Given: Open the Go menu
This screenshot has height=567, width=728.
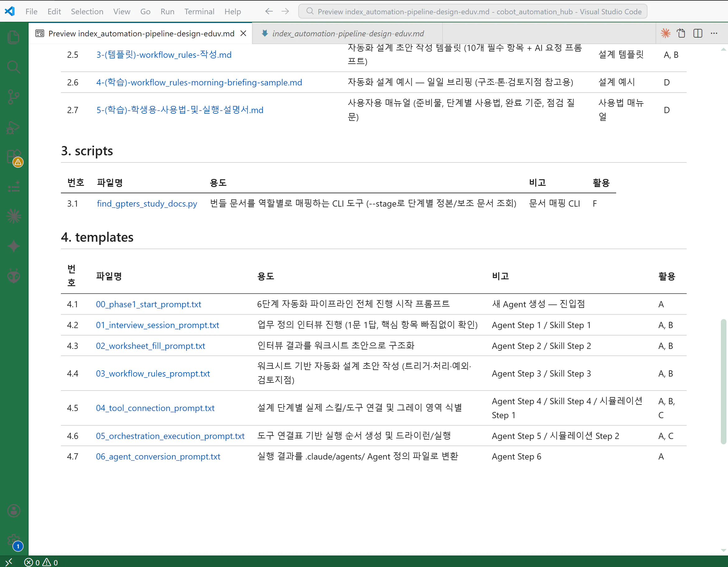Looking at the screenshot, I should 145,11.
